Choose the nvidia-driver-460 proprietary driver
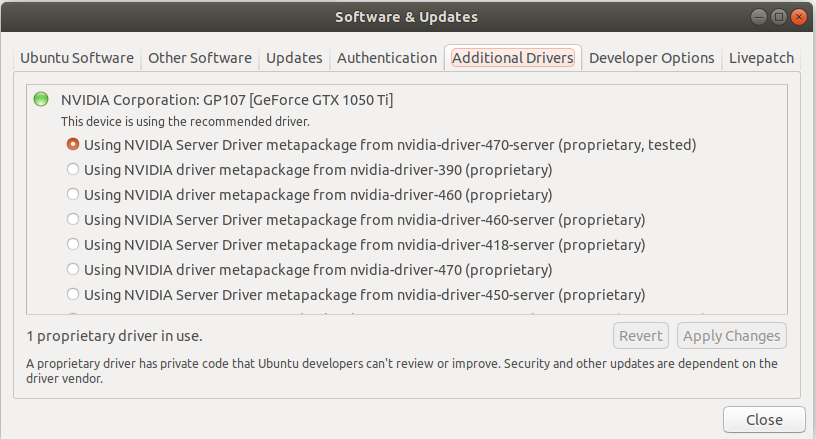This screenshot has height=439, width=816. pyautogui.click(x=73, y=194)
